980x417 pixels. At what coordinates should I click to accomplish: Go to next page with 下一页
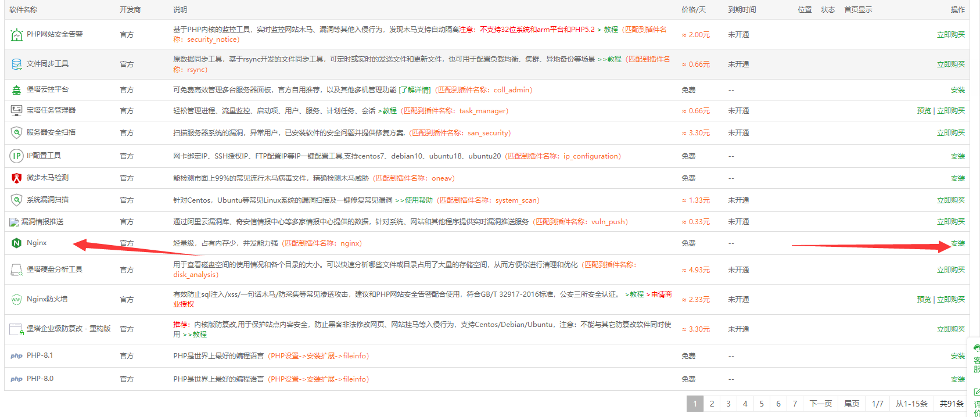pos(821,404)
